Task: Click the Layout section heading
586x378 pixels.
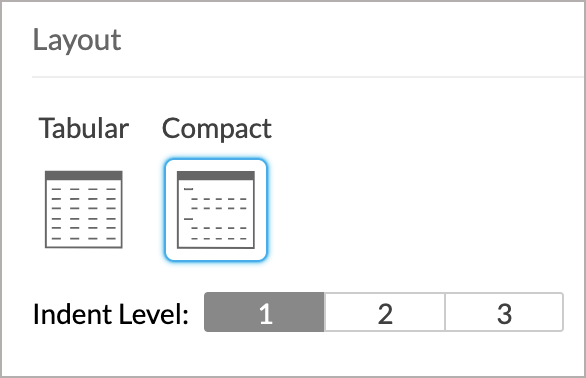Action: (x=77, y=40)
